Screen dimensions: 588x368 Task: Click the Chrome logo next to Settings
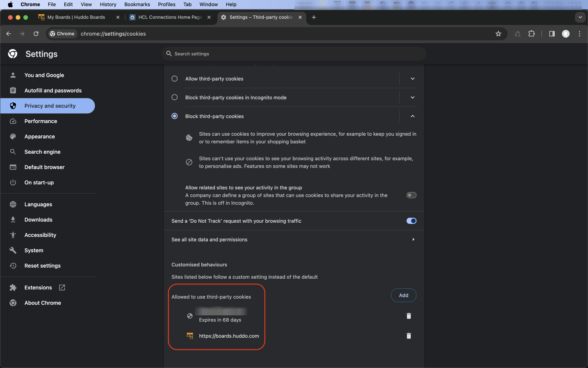13,54
